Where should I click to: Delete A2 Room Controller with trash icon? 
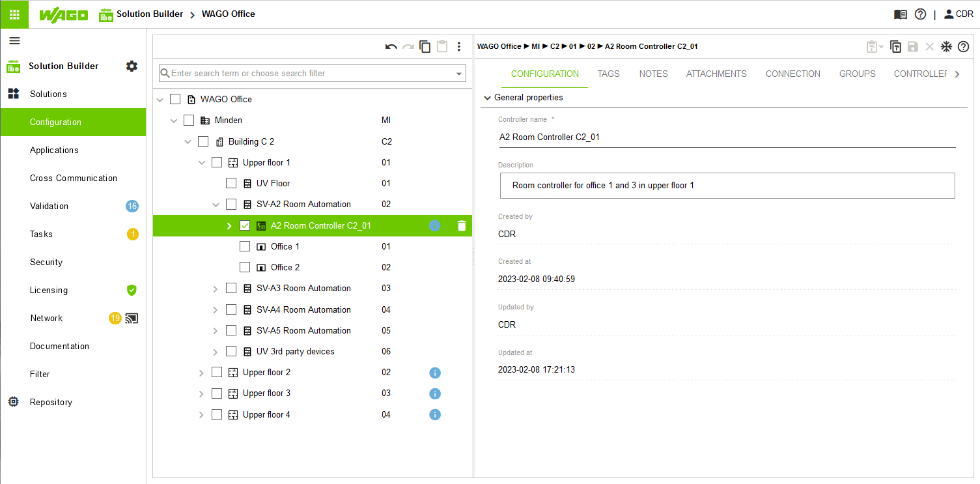point(462,226)
